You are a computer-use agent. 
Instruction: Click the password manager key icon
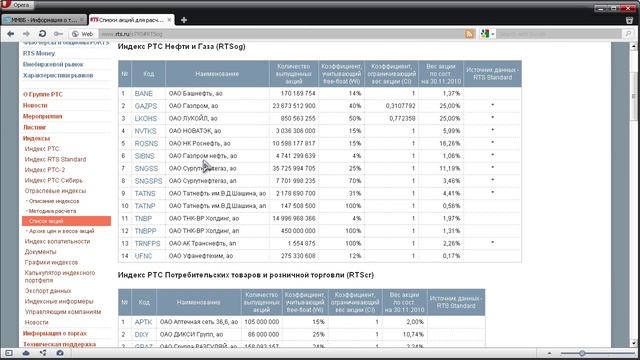coord(58,34)
